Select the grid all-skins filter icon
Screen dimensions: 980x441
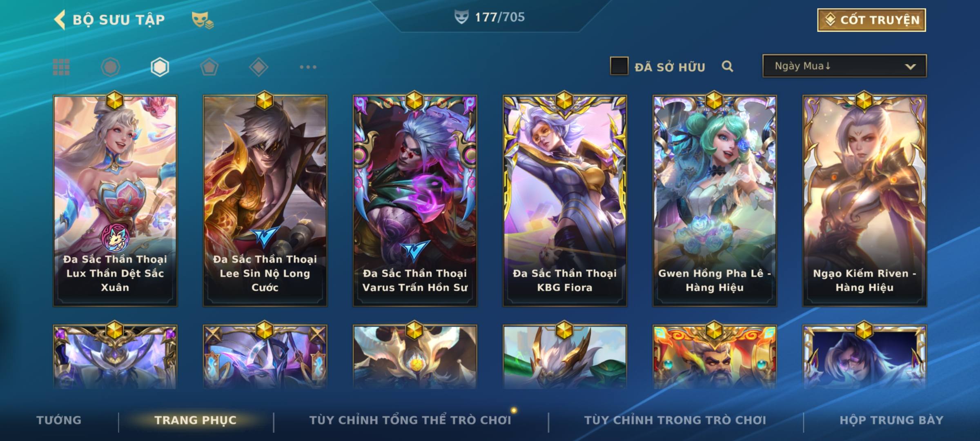[x=61, y=67]
